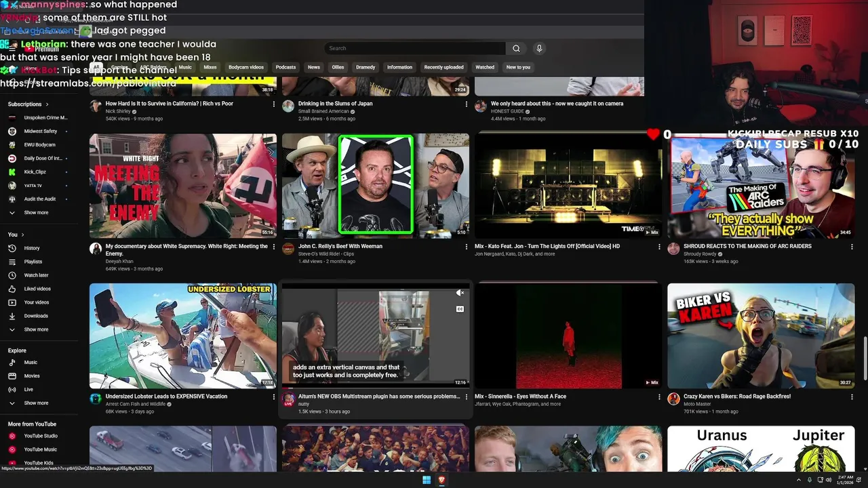Select the News filter chip
The height and width of the screenshot is (488, 868).
pyautogui.click(x=313, y=67)
